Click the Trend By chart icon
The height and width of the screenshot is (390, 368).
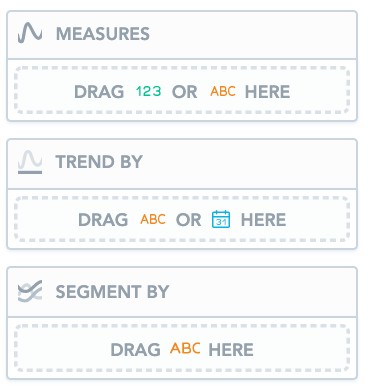(x=30, y=162)
